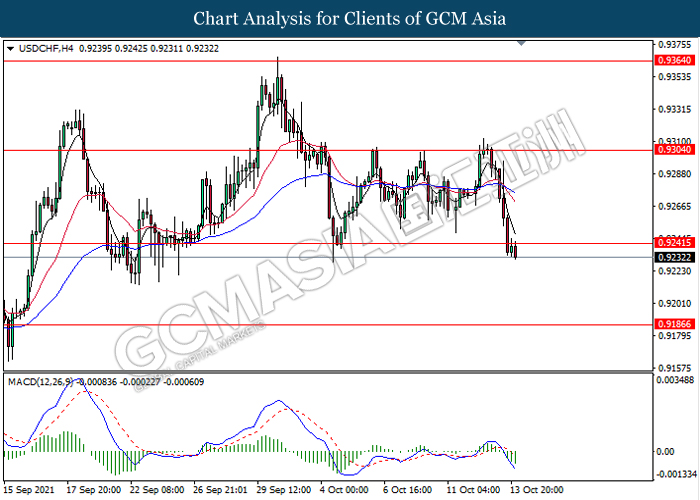Click the chart shift marker triangle at top
This screenshot has width=700, height=500.
click(521, 43)
